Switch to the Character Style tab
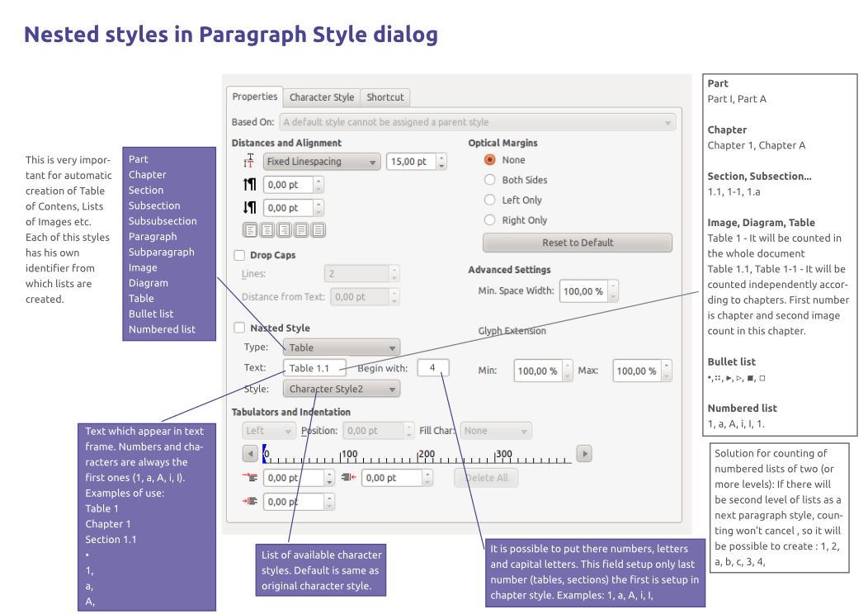Image resolution: width=868 pixels, height=614 pixels. click(322, 97)
